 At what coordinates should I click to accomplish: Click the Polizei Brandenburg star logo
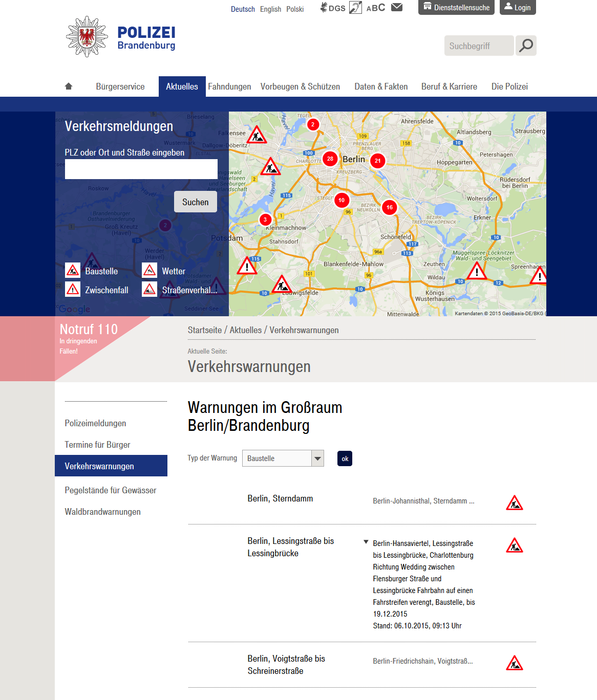(x=87, y=36)
